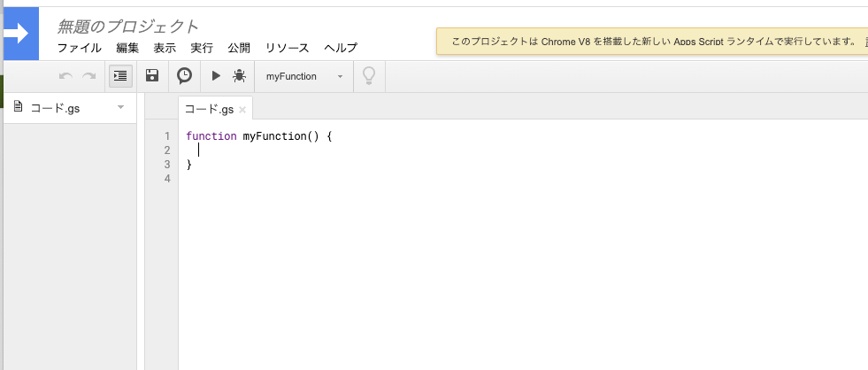Open the ヘルプ menu
The image size is (868, 370).
click(341, 48)
